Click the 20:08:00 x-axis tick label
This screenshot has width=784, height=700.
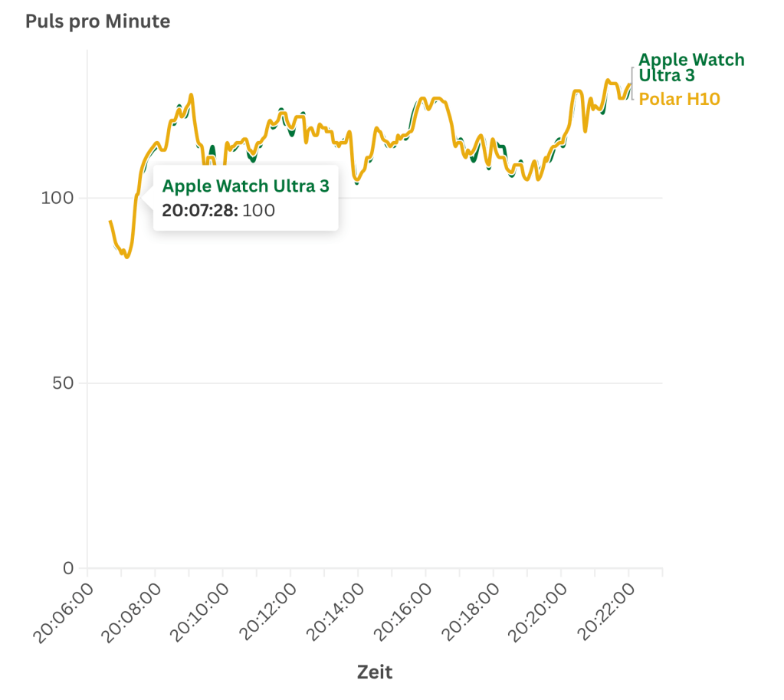132,612
